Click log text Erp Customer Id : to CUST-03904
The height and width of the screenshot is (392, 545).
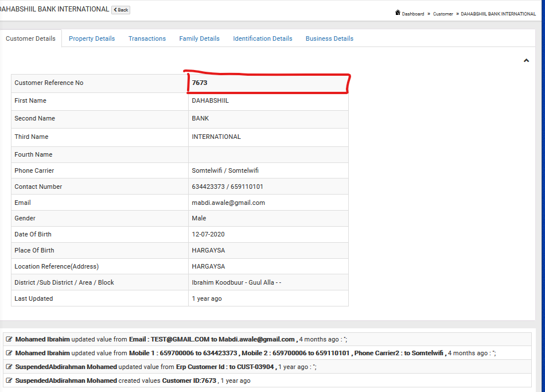(x=225, y=367)
